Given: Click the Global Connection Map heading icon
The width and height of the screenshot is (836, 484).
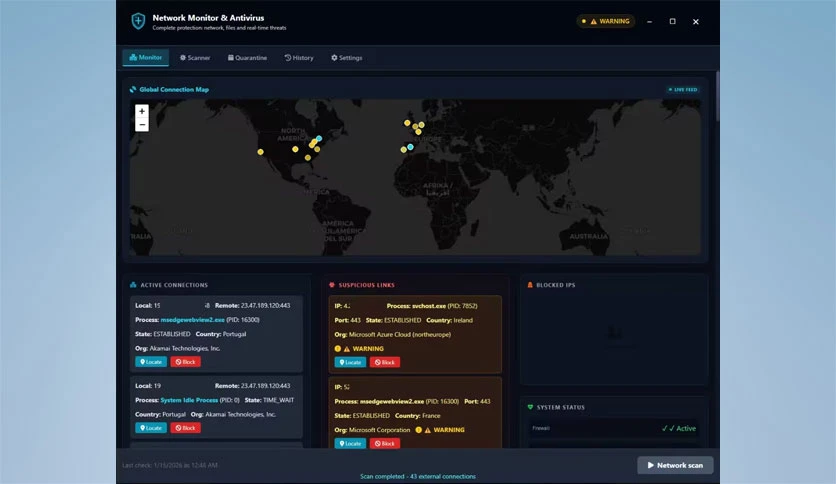Looking at the screenshot, I should tap(133, 90).
